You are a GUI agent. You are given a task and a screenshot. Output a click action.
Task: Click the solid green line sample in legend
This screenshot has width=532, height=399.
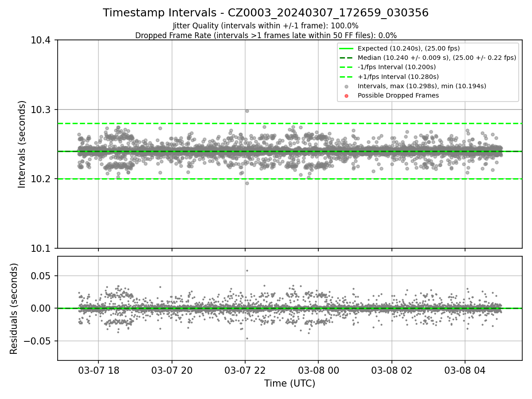347,48
